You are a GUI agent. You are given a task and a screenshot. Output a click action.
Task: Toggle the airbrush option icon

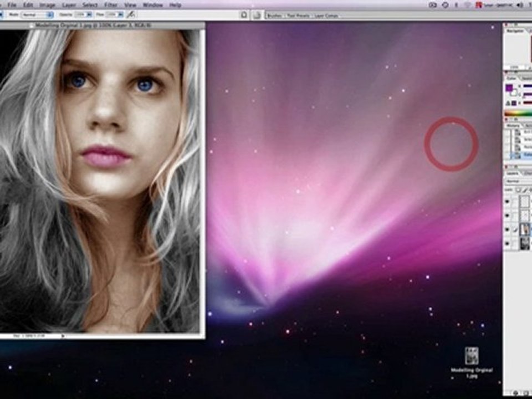131,14
